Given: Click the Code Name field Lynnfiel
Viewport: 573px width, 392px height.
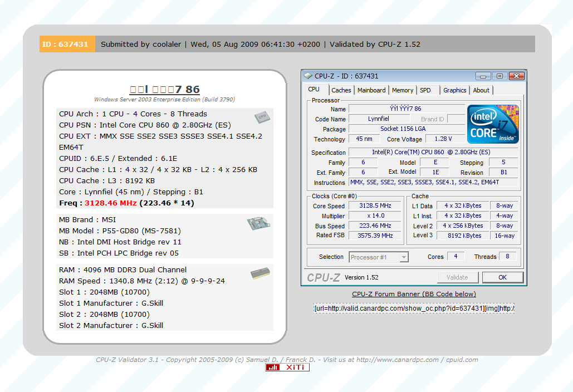Looking at the screenshot, I should [x=379, y=119].
